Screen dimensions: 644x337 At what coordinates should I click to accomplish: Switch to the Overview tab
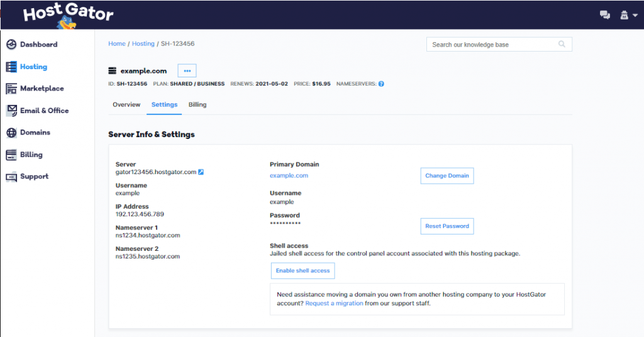click(x=126, y=104)
